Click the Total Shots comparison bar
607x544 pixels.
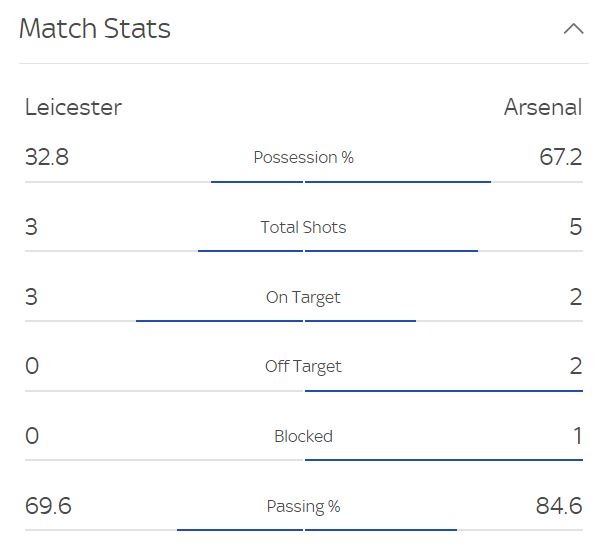[x=304, y=251]
